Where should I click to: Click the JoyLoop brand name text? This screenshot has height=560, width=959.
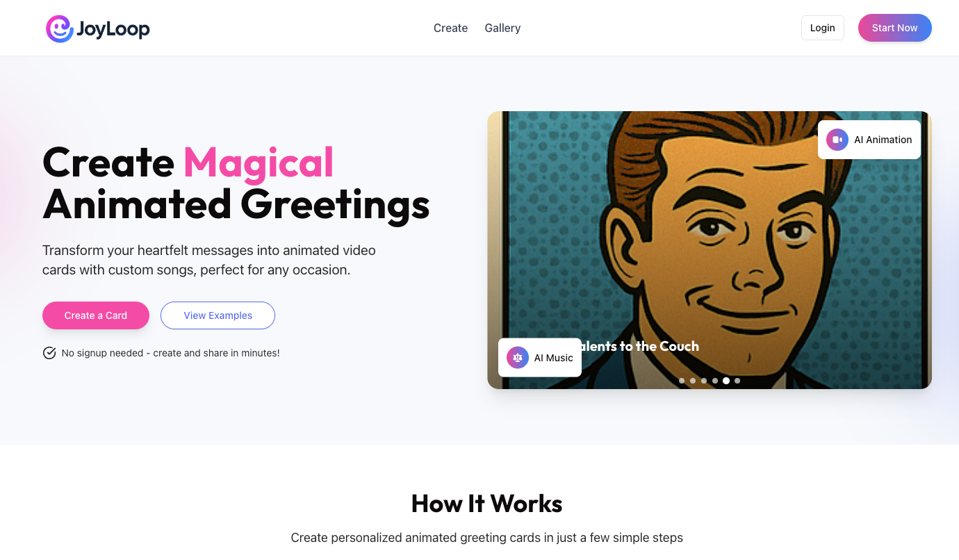tap(113, 29)
